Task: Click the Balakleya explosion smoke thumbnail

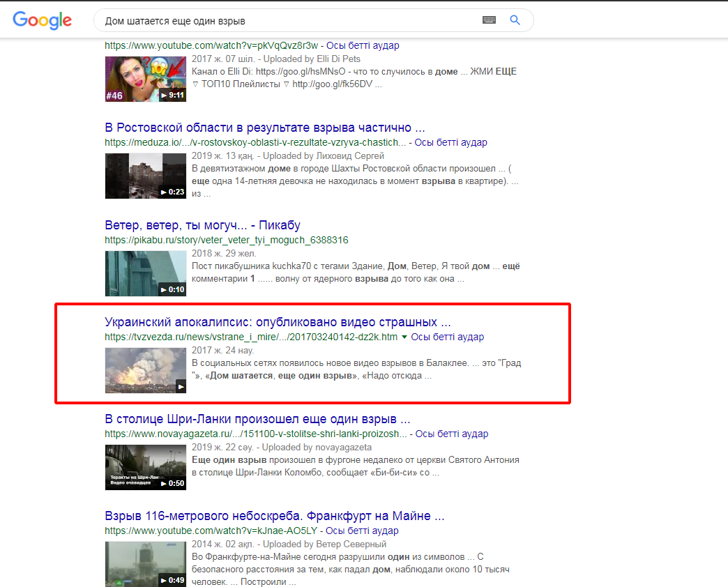Action: point(146,370)
